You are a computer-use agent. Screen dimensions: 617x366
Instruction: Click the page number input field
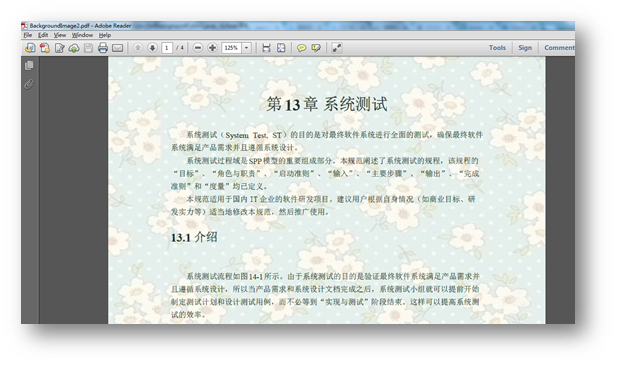point(167,48)
